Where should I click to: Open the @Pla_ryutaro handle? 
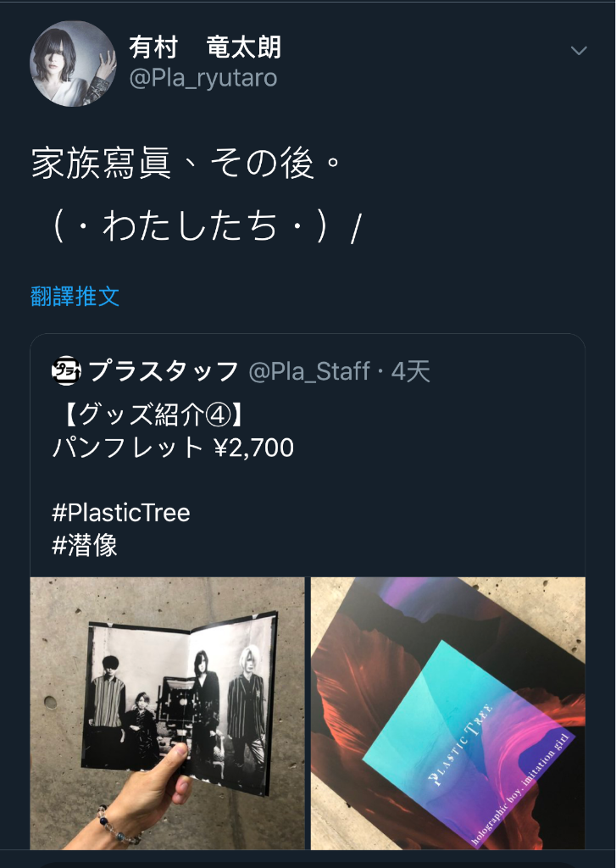203,79
